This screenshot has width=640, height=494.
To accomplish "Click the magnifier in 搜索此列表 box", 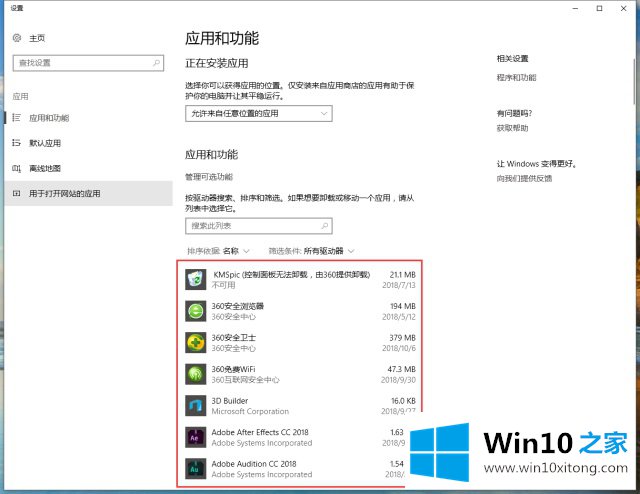I will (x=325, y=226).
